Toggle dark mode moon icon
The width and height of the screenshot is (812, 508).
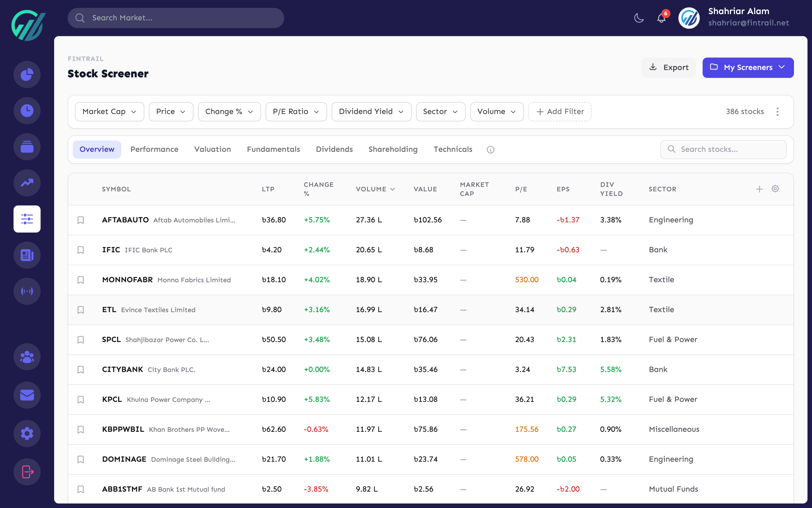coord(639,18)
